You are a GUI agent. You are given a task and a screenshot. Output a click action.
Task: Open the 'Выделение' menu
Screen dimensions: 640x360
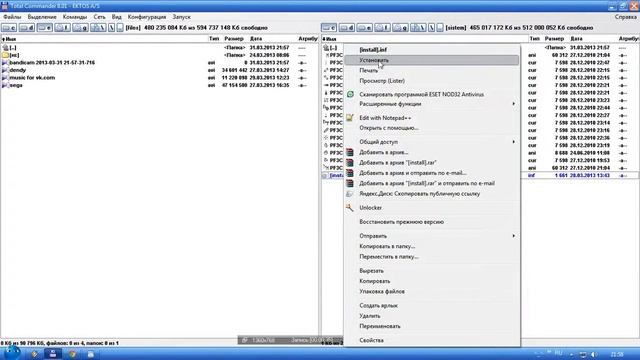pyautogui.click(x=42, y=17)
